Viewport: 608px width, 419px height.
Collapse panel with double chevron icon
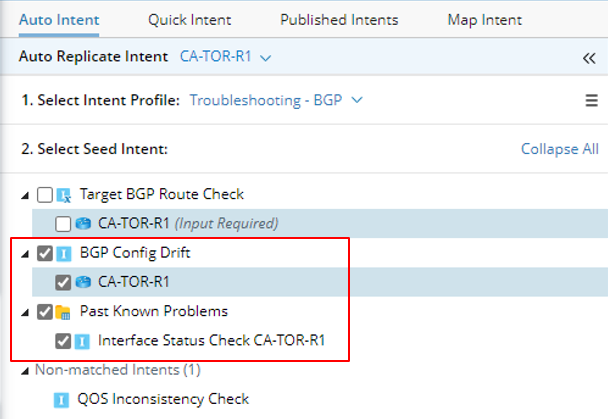click(589, 58)
